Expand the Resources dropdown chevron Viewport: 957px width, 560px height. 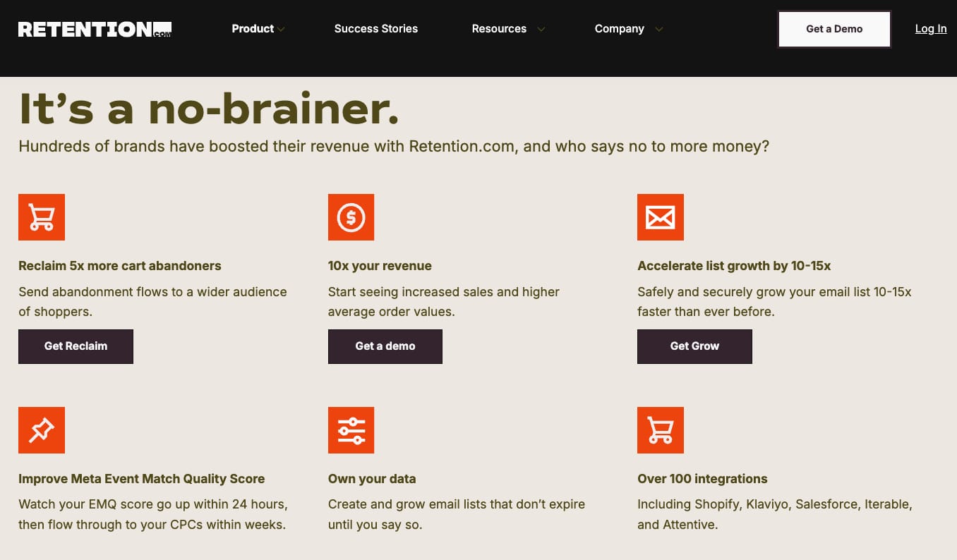tap(541, 30)
